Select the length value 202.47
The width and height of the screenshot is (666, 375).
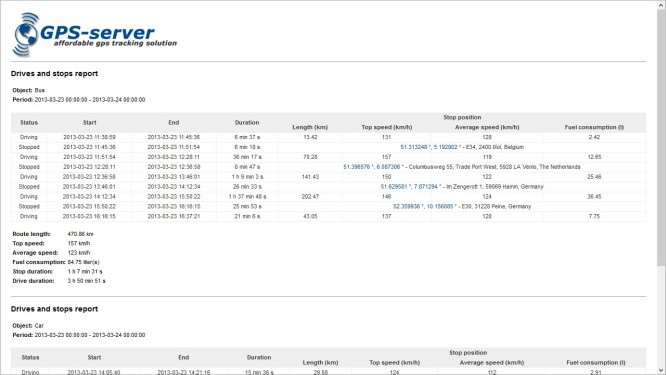(310, 197)
